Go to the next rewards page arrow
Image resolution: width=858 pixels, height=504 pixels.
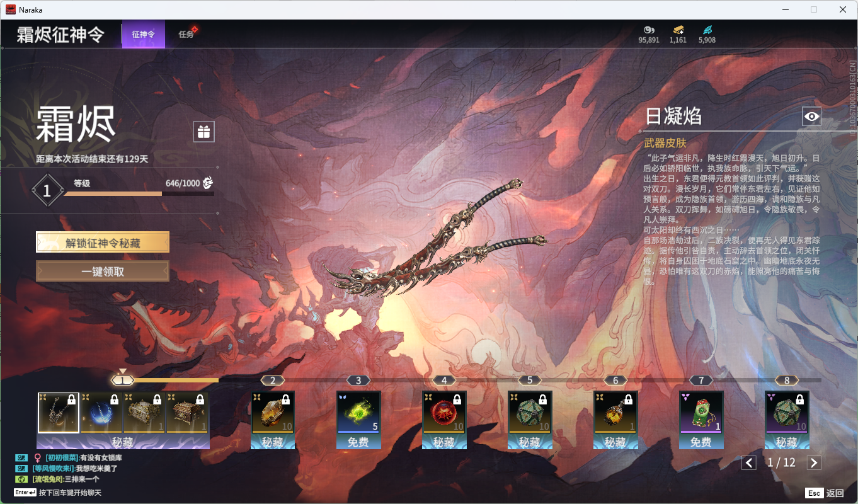[x=814, y=463]
